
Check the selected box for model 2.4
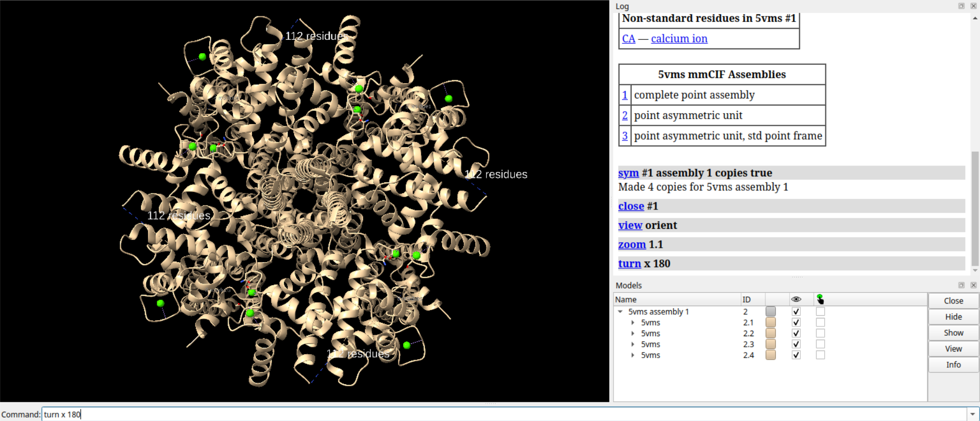820,355
